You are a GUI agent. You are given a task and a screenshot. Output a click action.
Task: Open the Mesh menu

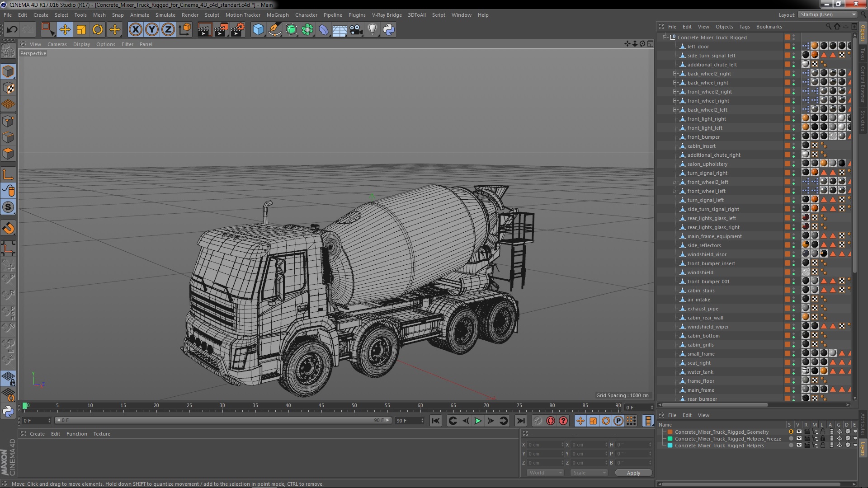(x=99, y=14)
